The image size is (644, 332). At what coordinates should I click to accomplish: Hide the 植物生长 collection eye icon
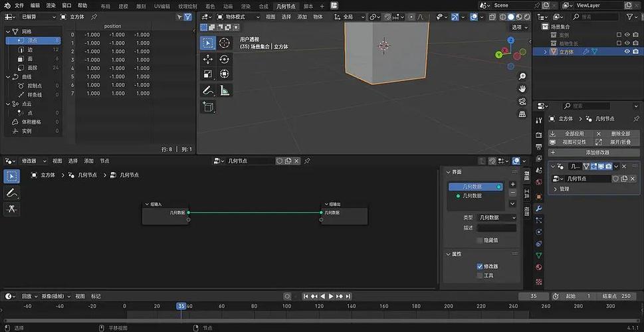coord(627,43)
